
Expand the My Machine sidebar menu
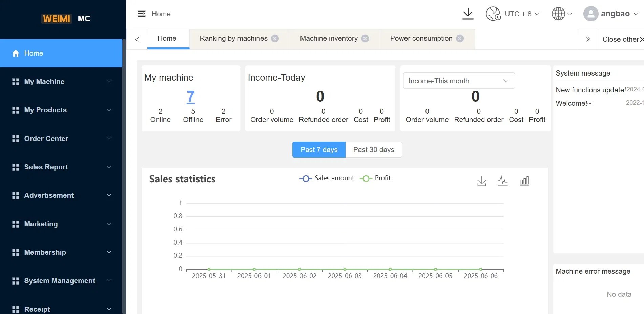61,82
